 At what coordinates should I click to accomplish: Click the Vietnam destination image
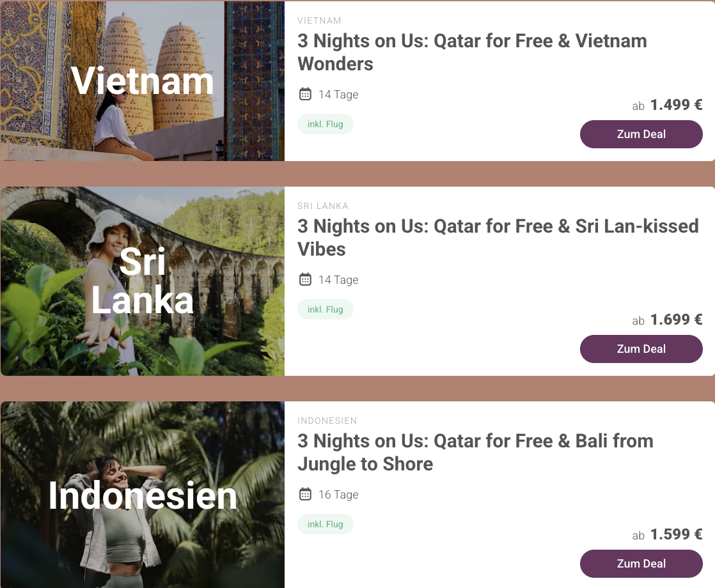click(x=142, y=81)
